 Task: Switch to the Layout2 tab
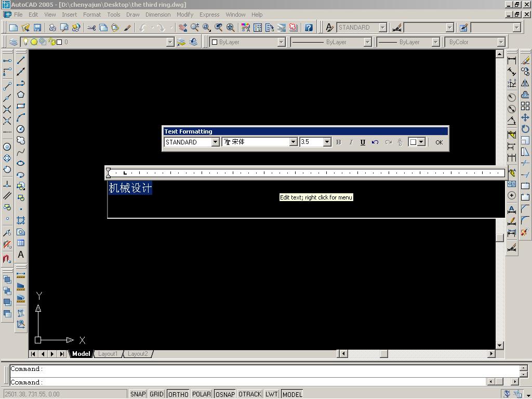pyautogui.click(x=137, y=354)
